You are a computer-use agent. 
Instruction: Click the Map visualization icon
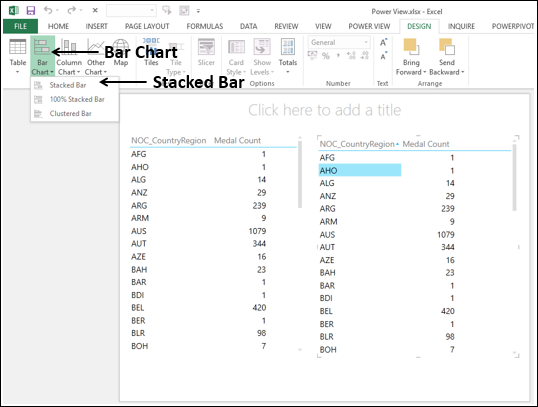121,47
